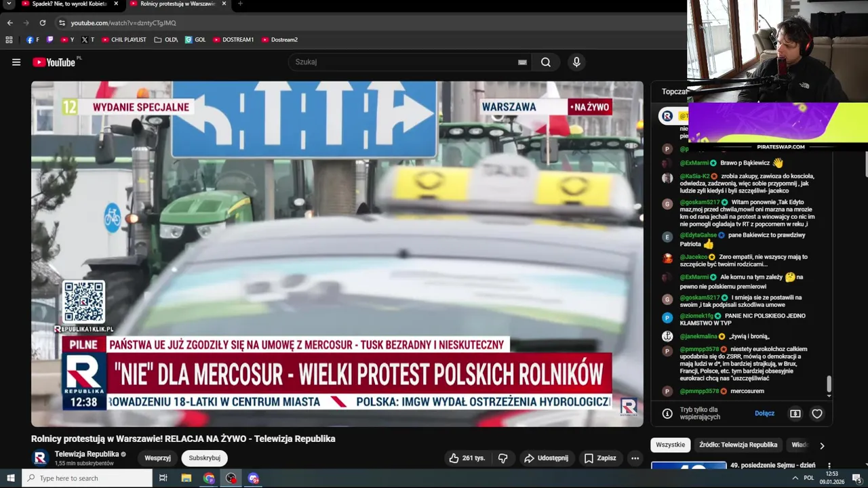
Task: Open the notification center icon
Action: (x=856, y=479)
